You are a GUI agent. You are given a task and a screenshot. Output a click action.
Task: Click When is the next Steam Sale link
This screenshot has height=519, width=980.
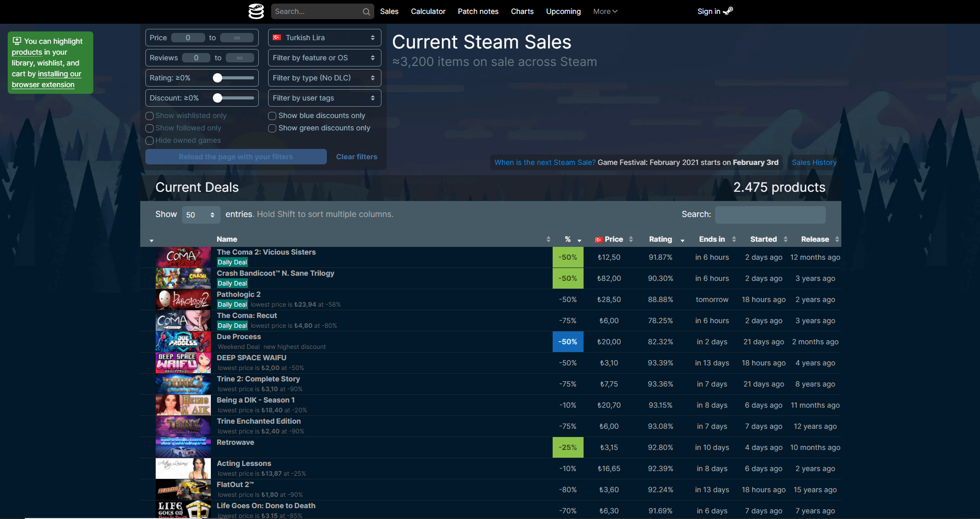click(x=545, y=162)
